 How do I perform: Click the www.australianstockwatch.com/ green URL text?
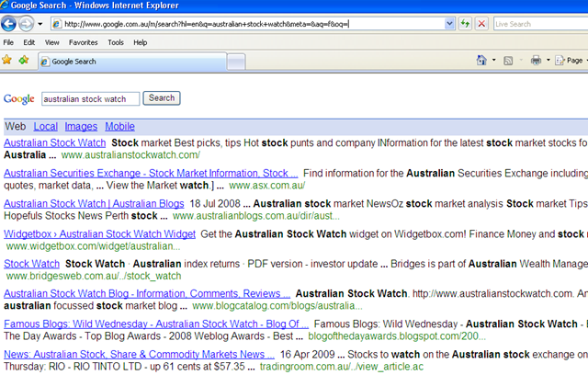point(130,155)
